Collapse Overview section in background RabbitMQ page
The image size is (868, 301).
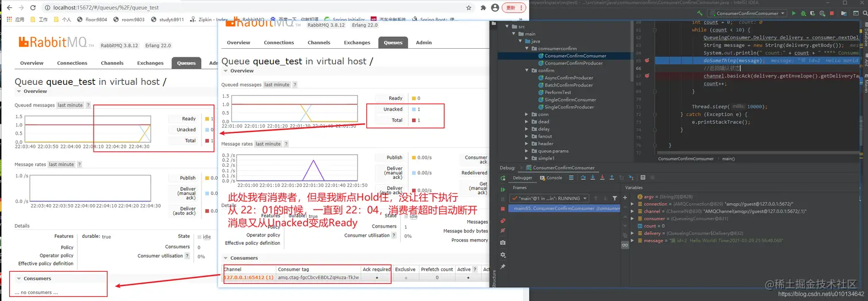[32, 91]
